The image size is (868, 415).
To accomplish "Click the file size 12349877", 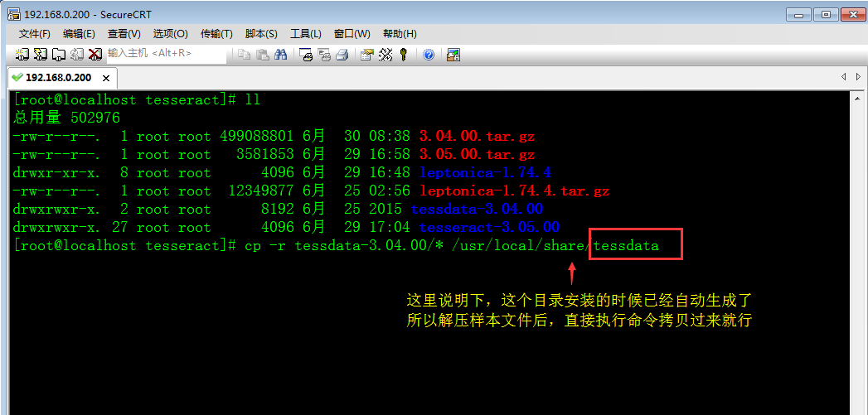I will 261,191.
